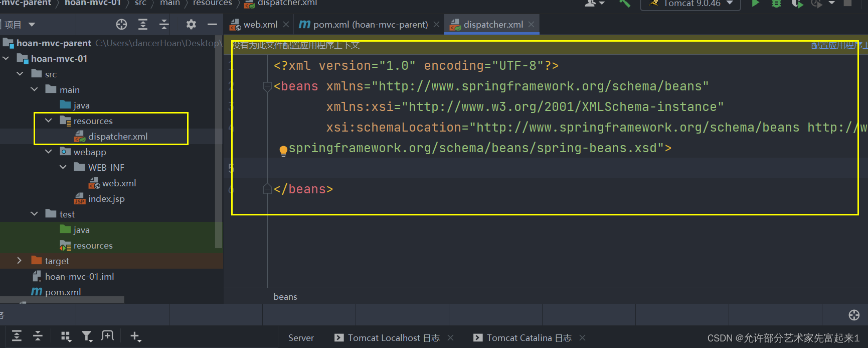Open the Services group-by options
The height and width of the screenshot is (348, 868).
(x=66, y=336)
